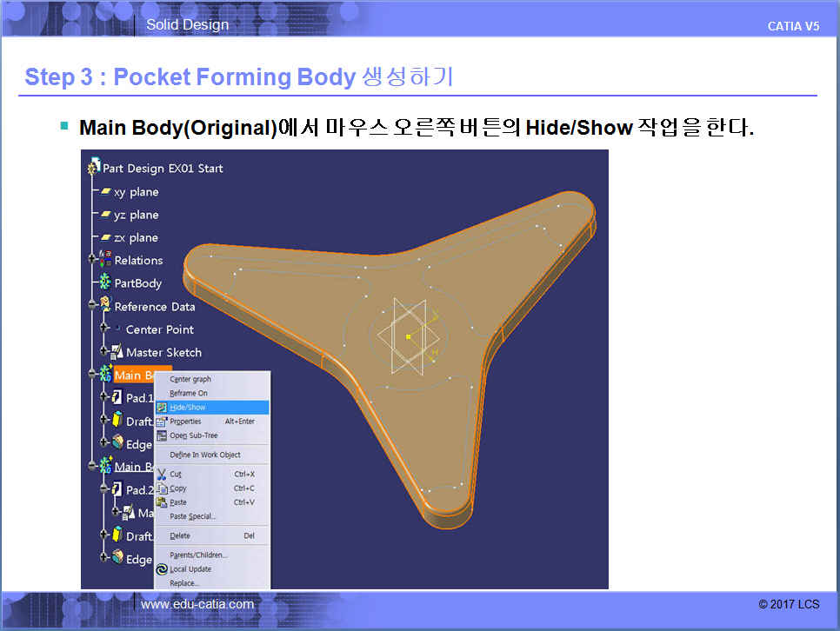The height and width of the screenshot is (631, 840).
Task: Click the Part Design EX01 Start root icon
Action: [94, 167]
